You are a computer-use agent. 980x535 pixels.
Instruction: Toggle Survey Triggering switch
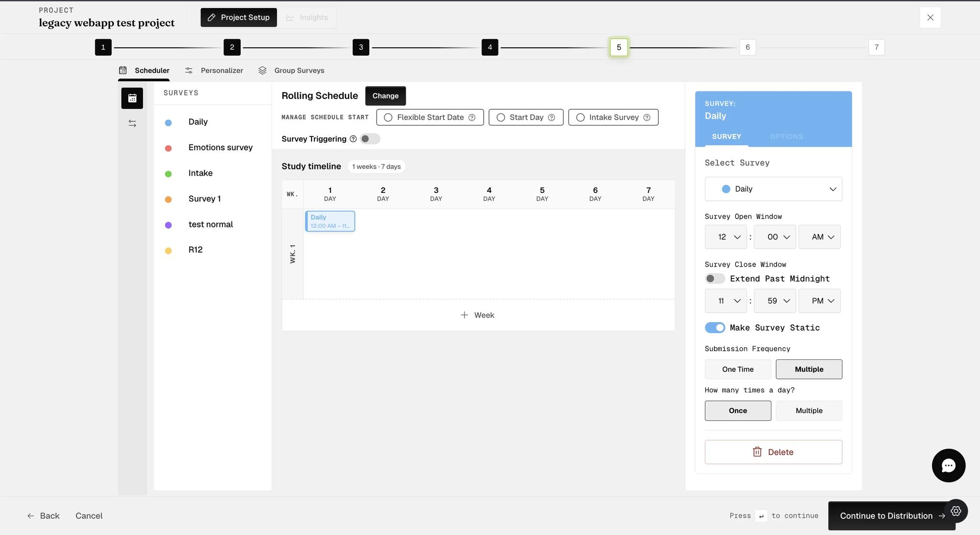[x=370, y=139]
